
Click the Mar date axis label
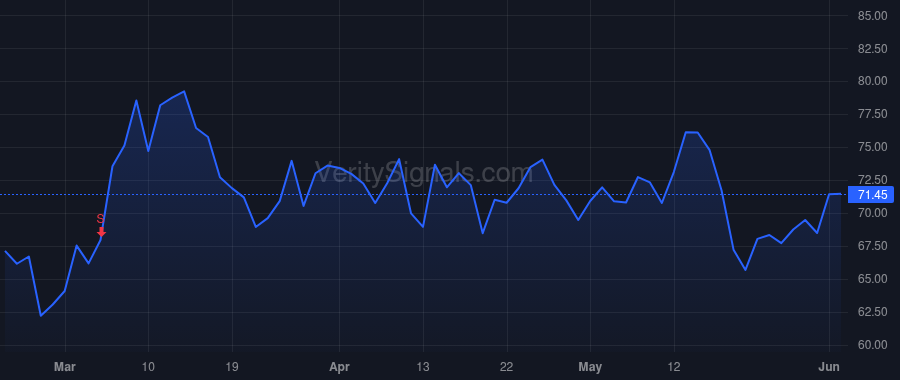pyautogui.click(x=65, y=367)
